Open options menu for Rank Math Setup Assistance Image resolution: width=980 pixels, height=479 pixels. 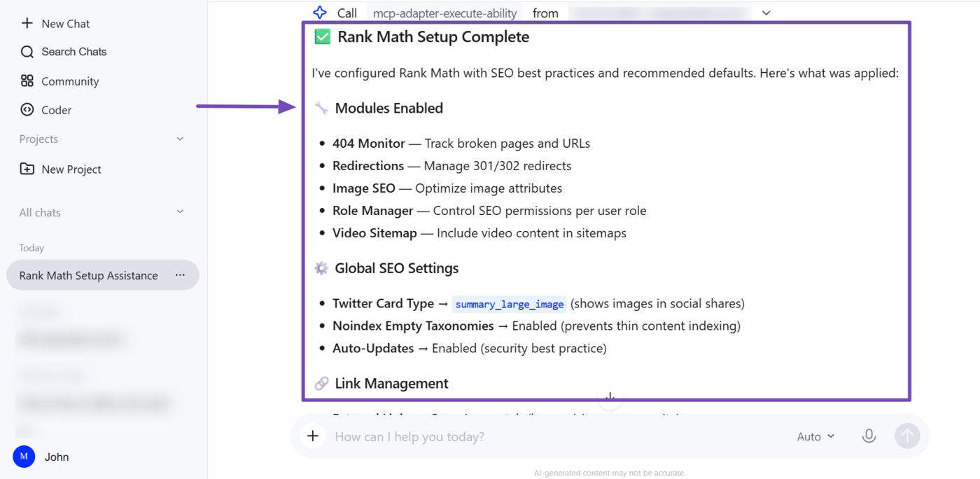tap(180, 275)
